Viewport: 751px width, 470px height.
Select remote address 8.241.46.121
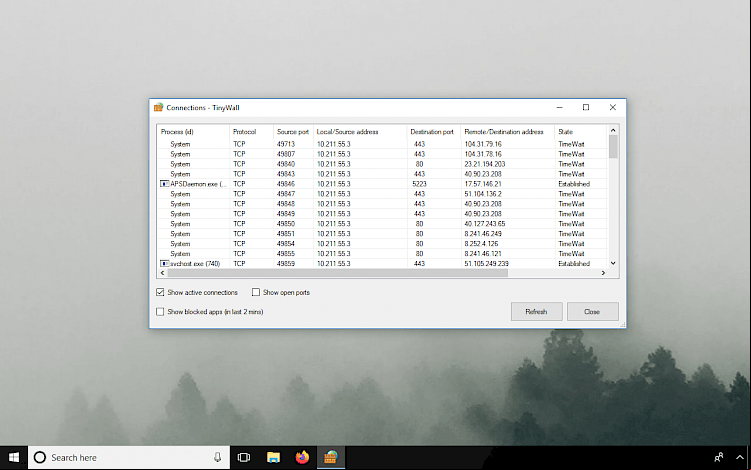point(483,254)
